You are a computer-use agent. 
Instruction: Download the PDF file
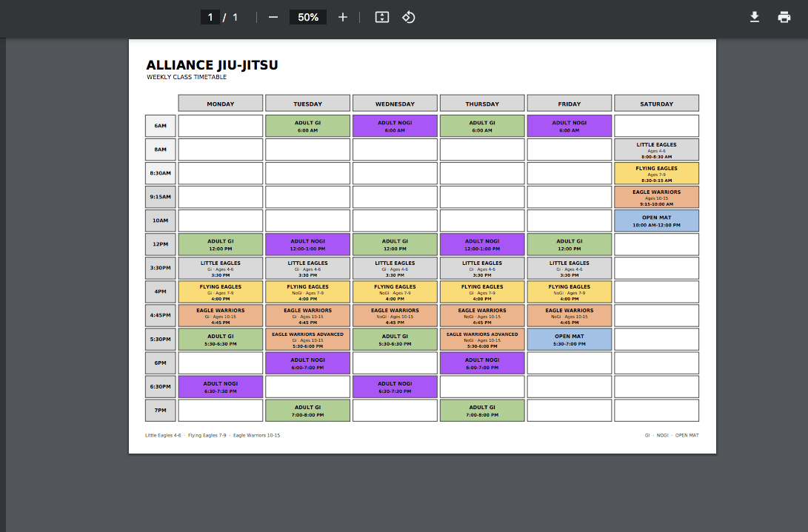pyautogui.click(x=755, y=18)
